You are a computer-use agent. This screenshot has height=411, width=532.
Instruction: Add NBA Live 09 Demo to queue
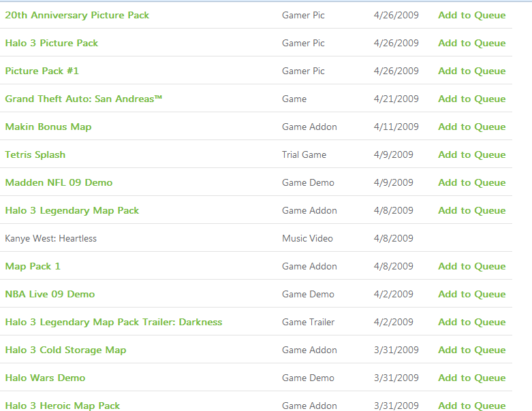click(x=472, y=294)
